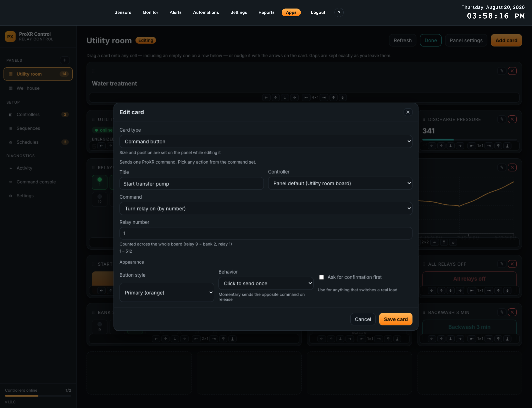Open Reports in top navigation
Image resolution: width=532 pixels, height=408 pixels.
pyautogui.click(x=266, y=12)
